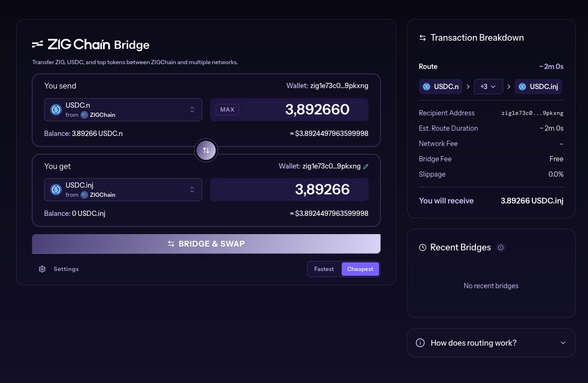
Task: Click the Recipient Address value in breakdown
Action: (x=532, y=113)
